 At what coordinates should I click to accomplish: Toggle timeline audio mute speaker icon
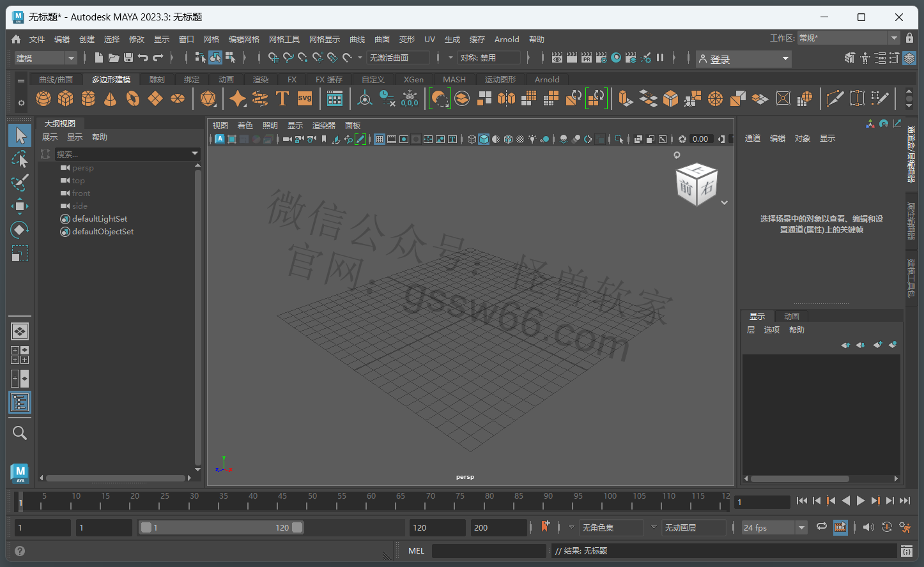[868, 527]
